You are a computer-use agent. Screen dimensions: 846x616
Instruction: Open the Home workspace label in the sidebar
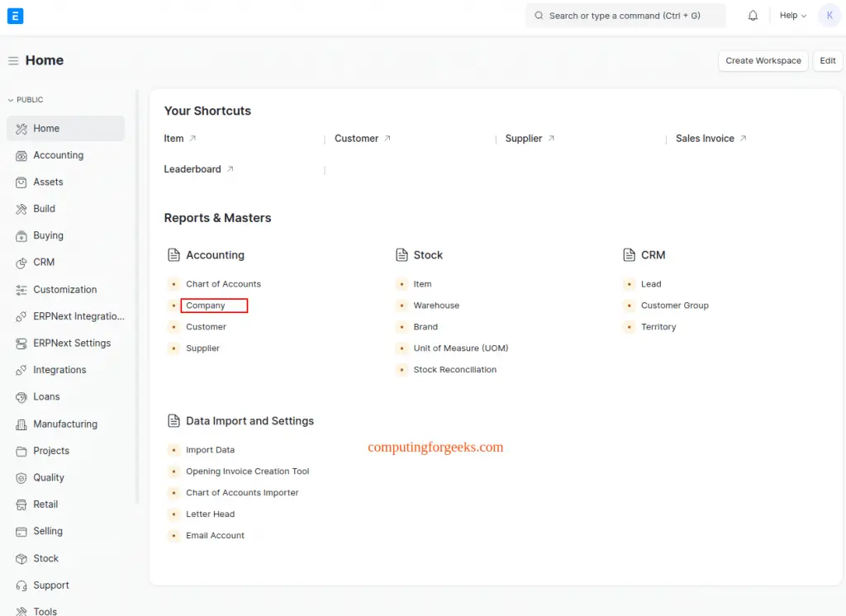(46, 128)
